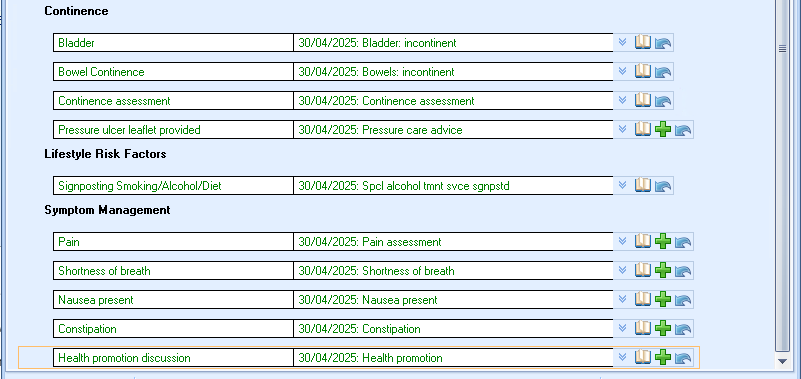Click the scrollbar down arrow
Image resolution: width=801 pixels, height=379 pixels.
pyautogui.click(x=782, y=361)
